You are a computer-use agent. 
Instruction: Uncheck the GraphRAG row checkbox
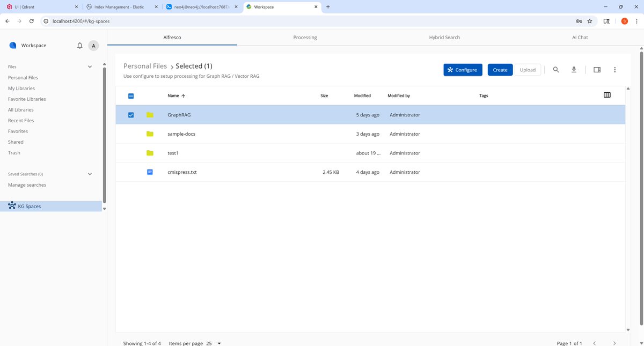click(131, 114)
